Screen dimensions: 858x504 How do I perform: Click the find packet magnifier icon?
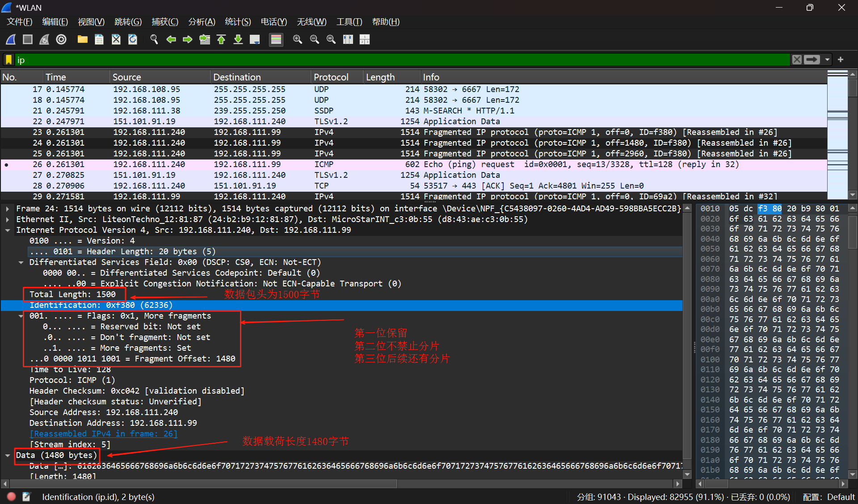[x=154, y=39]
